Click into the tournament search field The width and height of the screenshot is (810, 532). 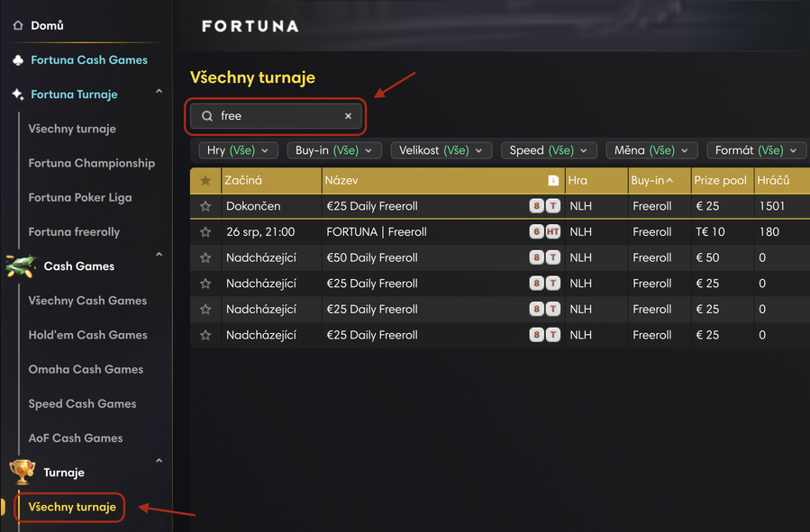click(x=276, y=116)
